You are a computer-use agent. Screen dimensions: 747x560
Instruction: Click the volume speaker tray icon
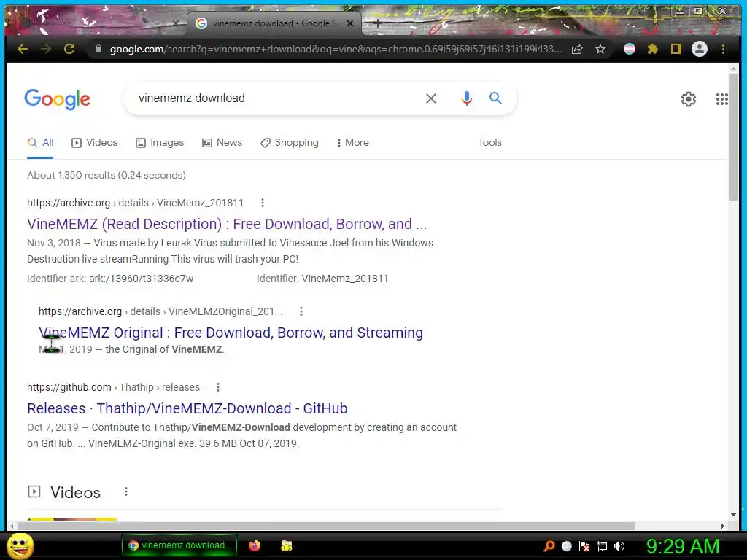(619, 546)
